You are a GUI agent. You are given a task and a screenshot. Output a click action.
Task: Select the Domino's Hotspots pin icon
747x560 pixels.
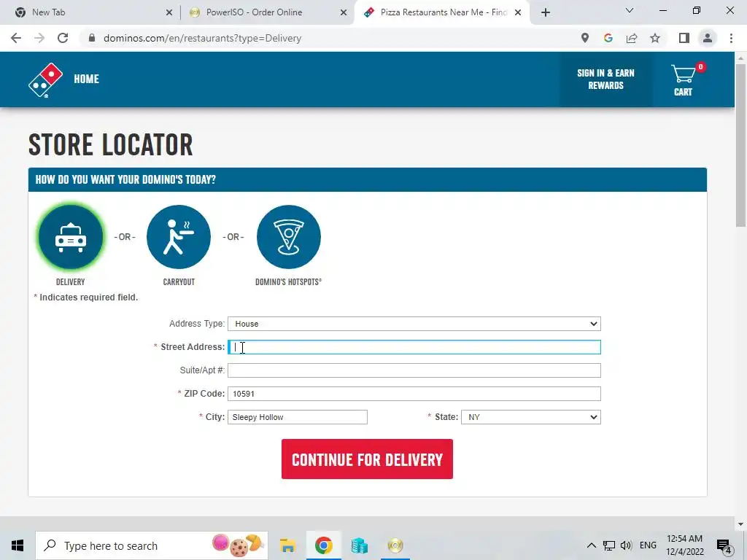pyautogui.click(x=289, y=237)
